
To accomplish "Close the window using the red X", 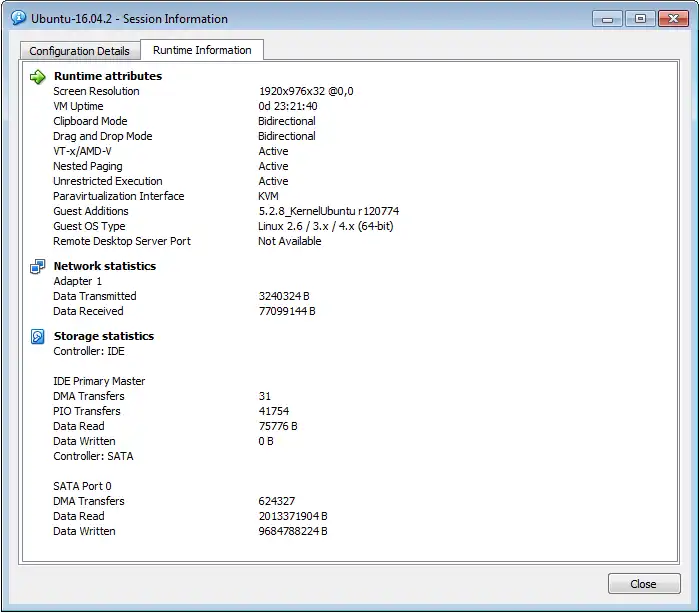I will coord(674,19).
